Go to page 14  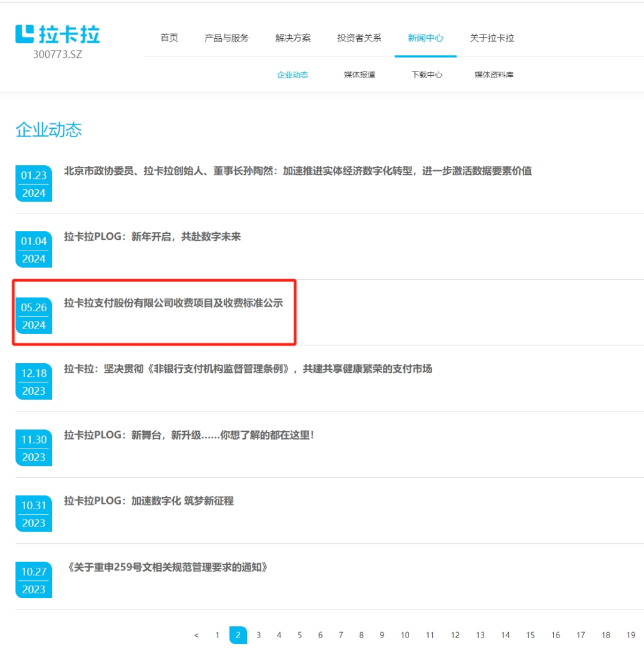pos(506,635)
